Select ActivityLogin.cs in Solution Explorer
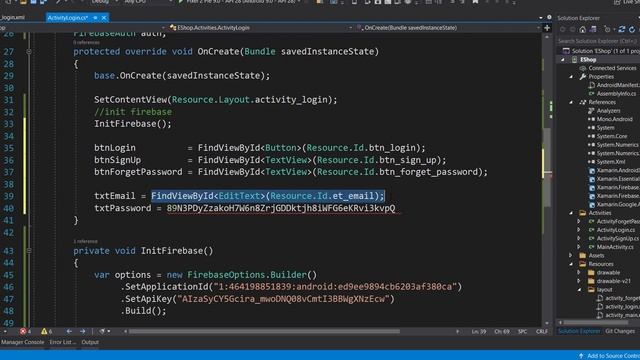This screenshot has width=640, height=360. pos(616,230)
